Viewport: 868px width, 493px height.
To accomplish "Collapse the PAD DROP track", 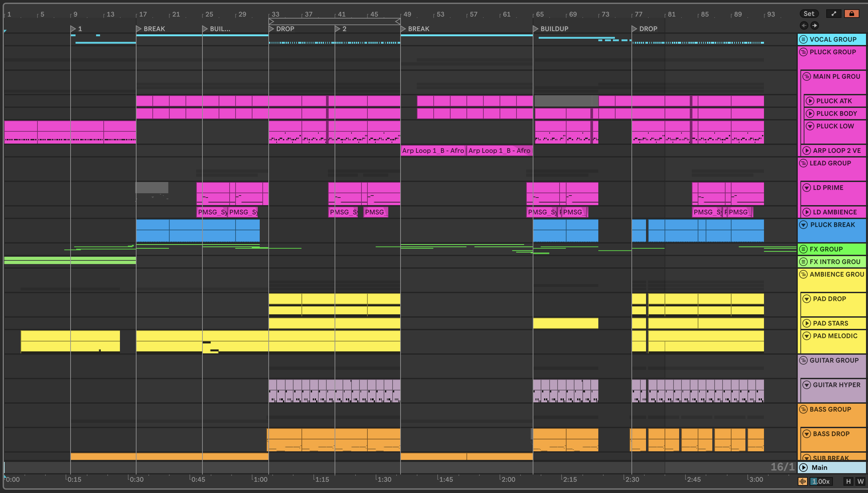I will (807, 299).
